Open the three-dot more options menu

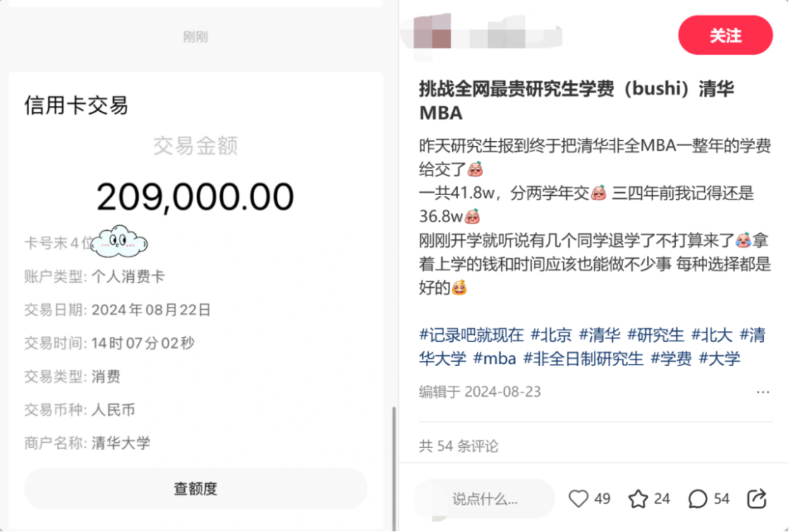pos(763,392)
